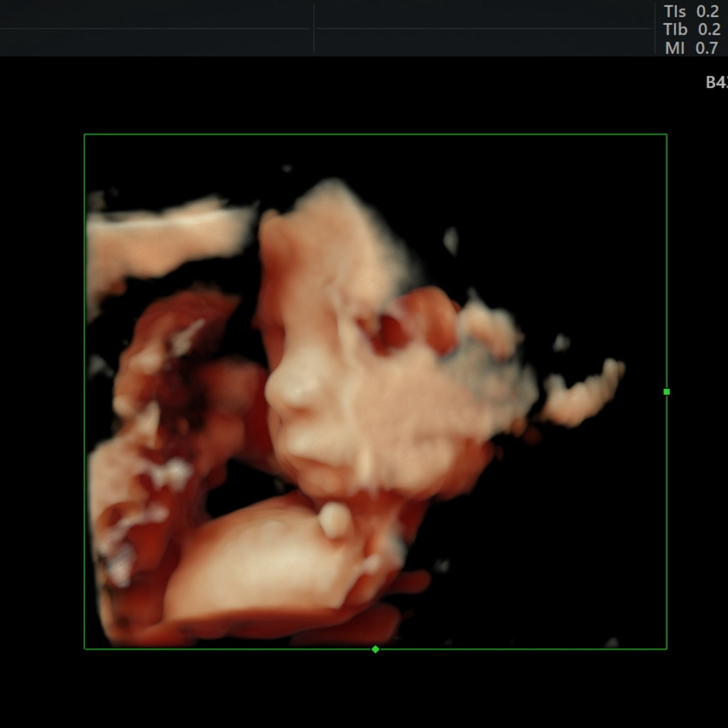Click the TIb 0.2 readout
The width and height of the screenshot is (728, 728).
[692, 29]
